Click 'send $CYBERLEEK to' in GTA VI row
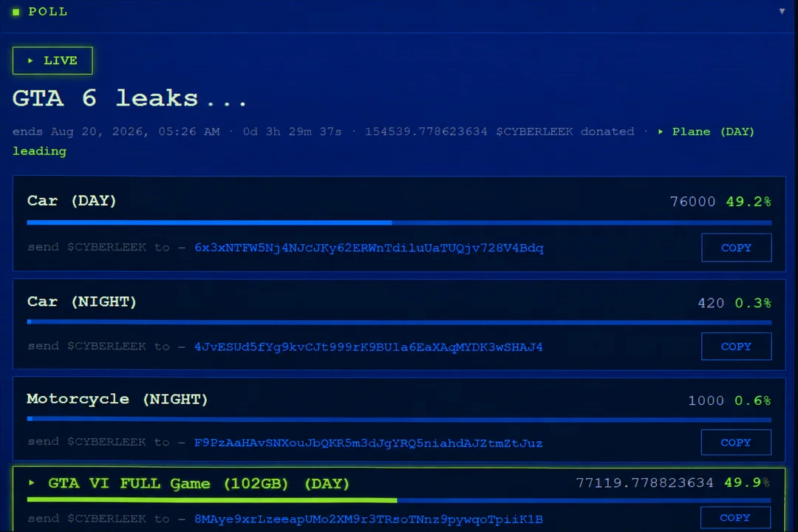The height and width of the screenshot is (532, 798). click(x=99, y=519)
